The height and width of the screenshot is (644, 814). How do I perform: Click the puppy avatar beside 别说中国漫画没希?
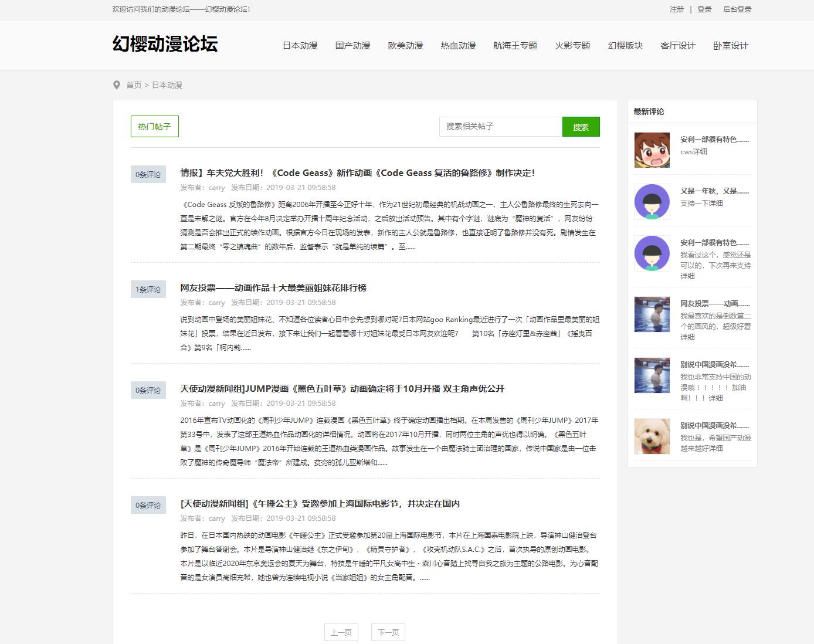point(652,436)
